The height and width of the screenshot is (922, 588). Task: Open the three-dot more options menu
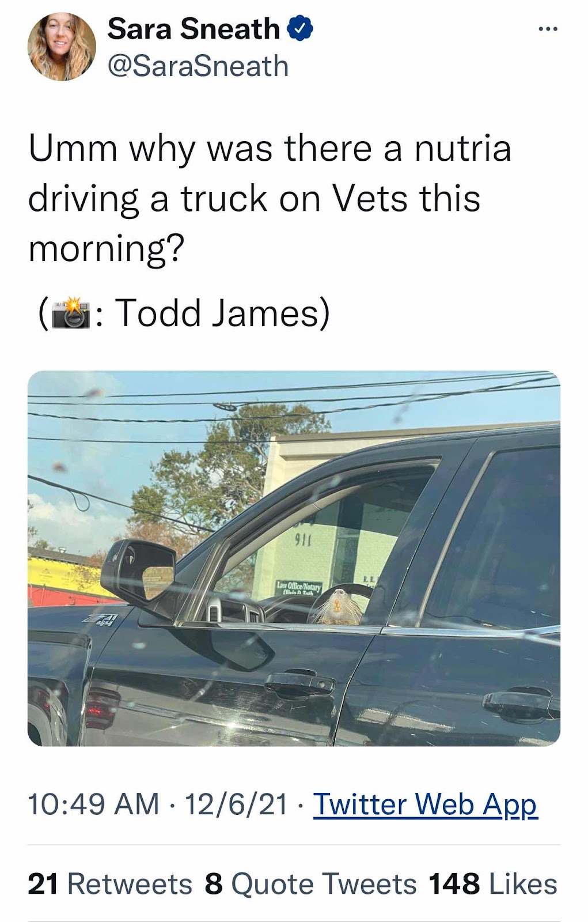[548, 29]
